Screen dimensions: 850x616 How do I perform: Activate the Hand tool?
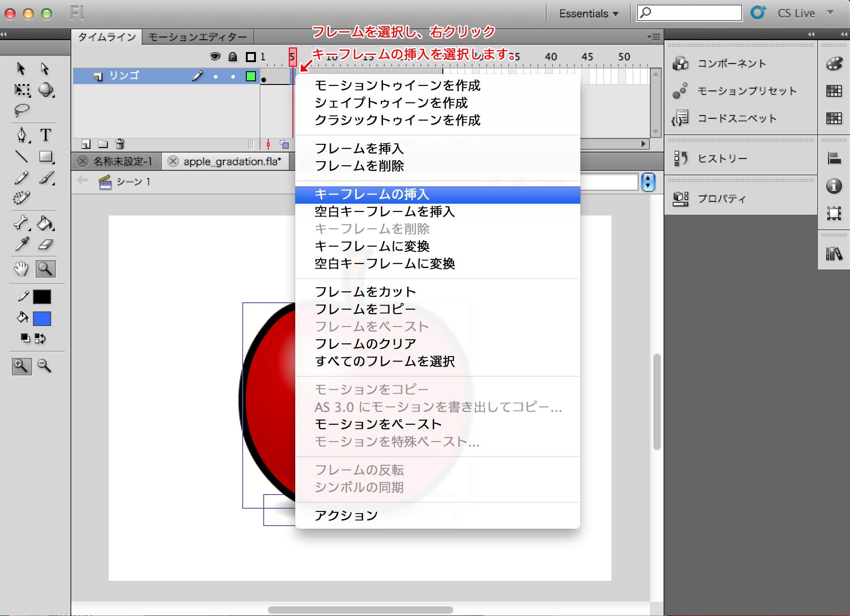coord(21,269)
